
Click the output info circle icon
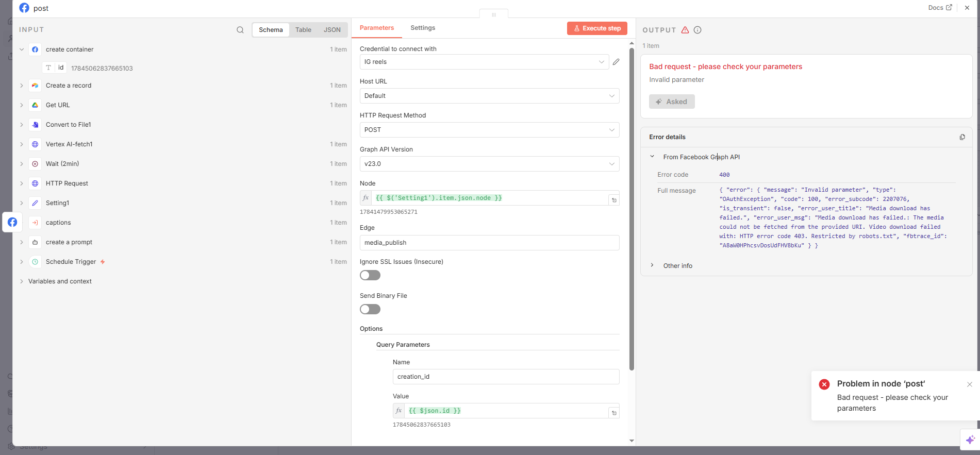[x=697, y=30]
